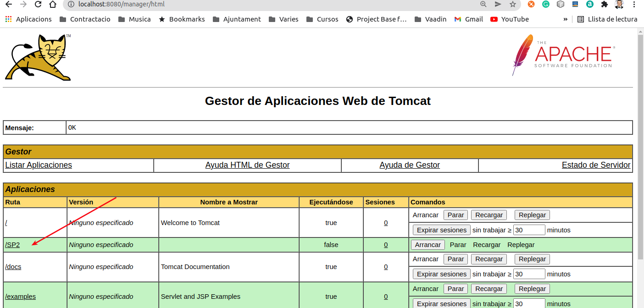Open the YouTube bookmark
The width and height of the screenshot is (644, 308).
point(510,19)
